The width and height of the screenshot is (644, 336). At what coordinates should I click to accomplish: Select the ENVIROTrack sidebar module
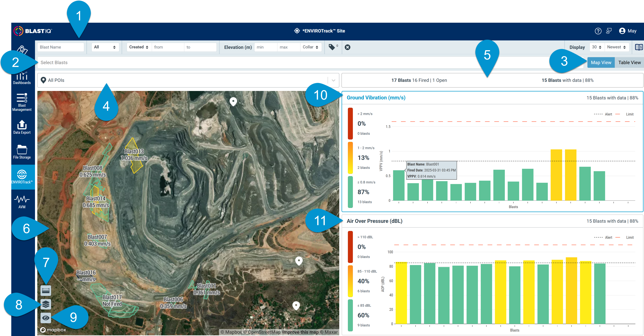pyautogui.click(x=22, y=177)
